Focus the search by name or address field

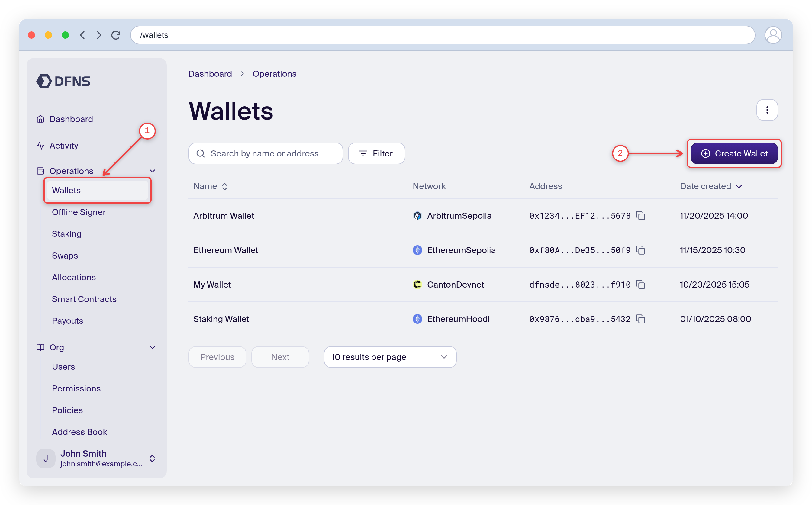tap(266, 154)
